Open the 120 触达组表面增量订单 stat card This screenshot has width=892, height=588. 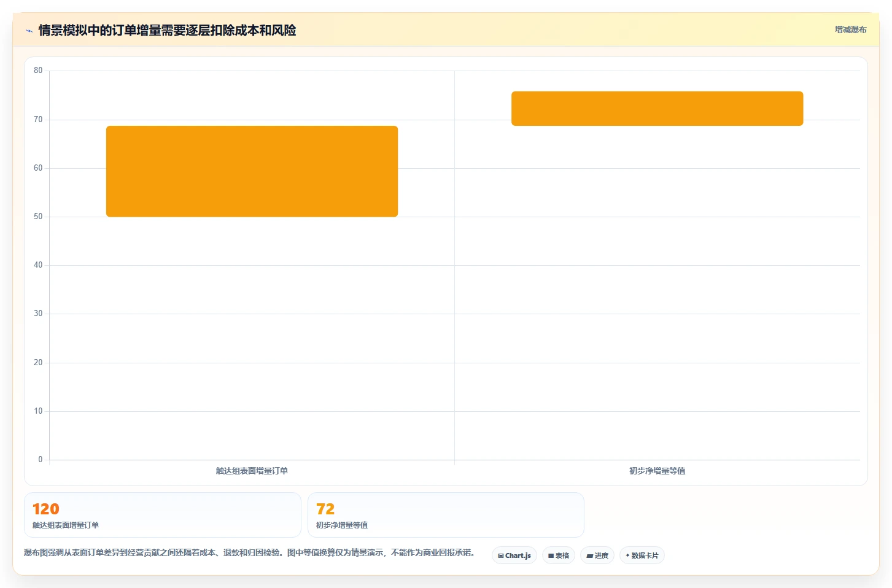[163, 515]
